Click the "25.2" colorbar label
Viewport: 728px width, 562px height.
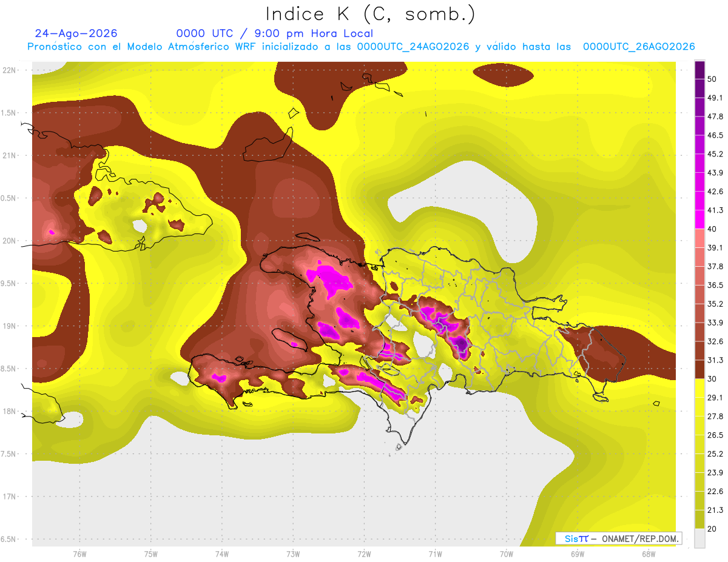[715, 453]
